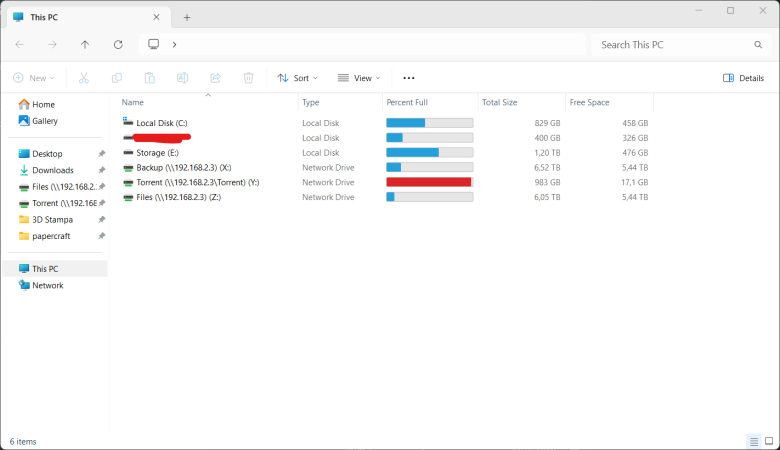
Task: Select Torrent (\\192.168.2.3\Torrent) (Y:) row
Action: point(197,182)
